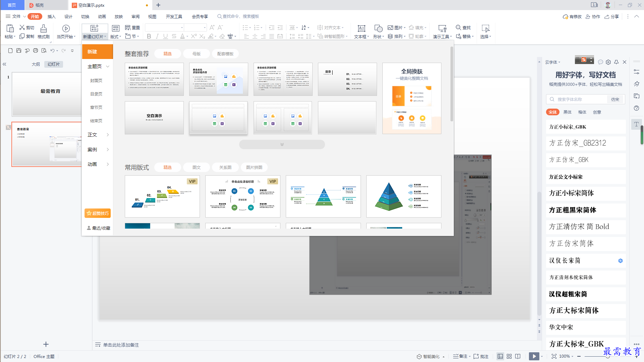The height and width of the screenshot is (362, 644).
Task: Click the decrease font size icon
Action: (x=220, y=27)
